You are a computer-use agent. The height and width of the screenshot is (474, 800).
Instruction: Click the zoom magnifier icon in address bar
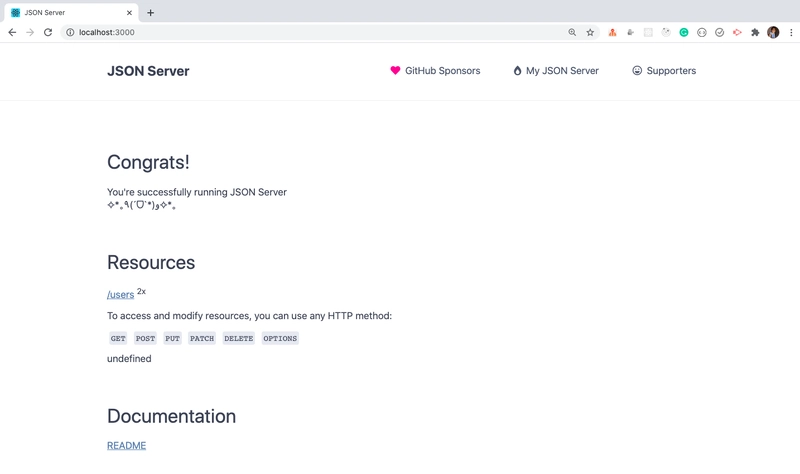572,32
